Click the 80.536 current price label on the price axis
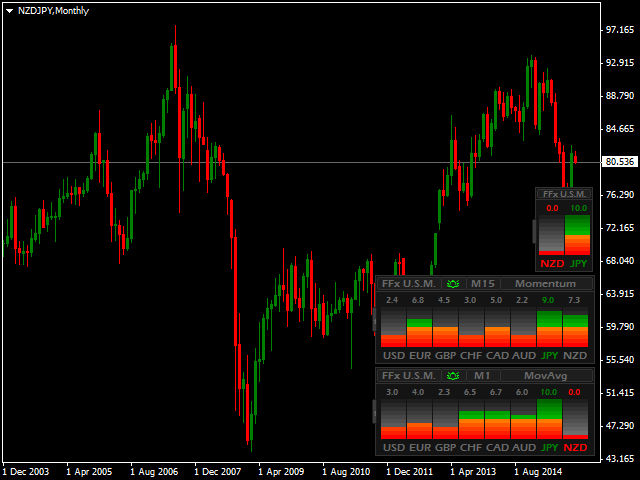Screen dimensions: 640x480 pyautogui.click(x=621, y=162)
